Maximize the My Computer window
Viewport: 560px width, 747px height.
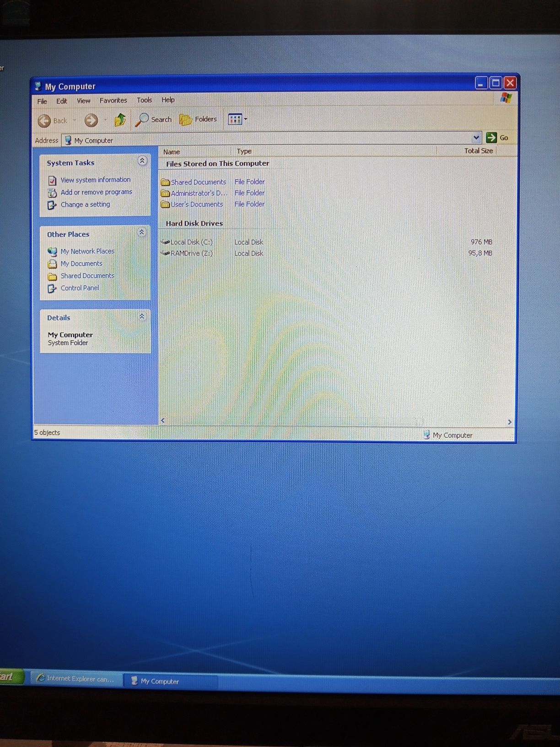[x=495, y=83]
